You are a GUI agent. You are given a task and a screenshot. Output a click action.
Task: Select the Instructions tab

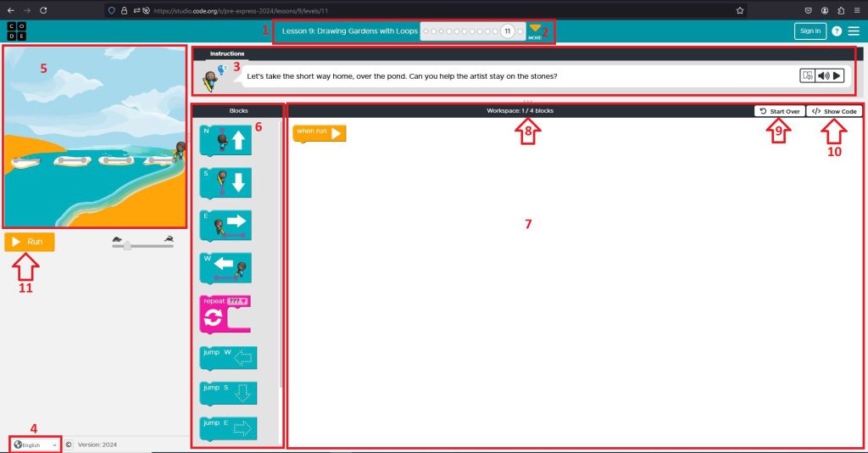(x=227, y=53)
